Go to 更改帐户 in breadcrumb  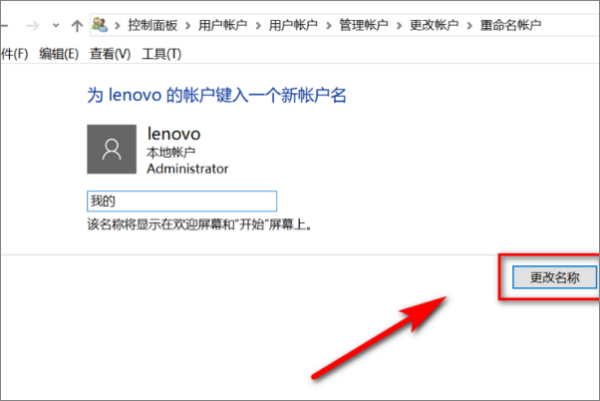pyautogui.click(x=434, y=25)
